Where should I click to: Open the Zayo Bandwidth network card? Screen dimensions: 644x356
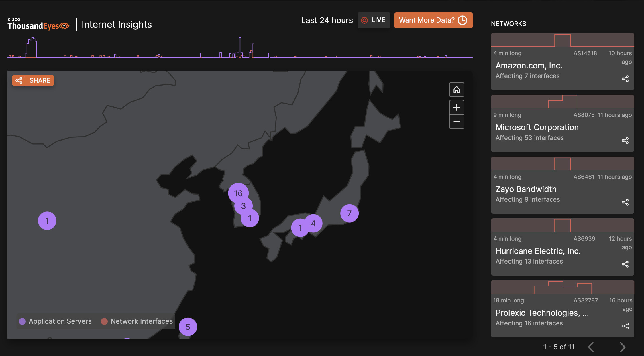(562, 185)
